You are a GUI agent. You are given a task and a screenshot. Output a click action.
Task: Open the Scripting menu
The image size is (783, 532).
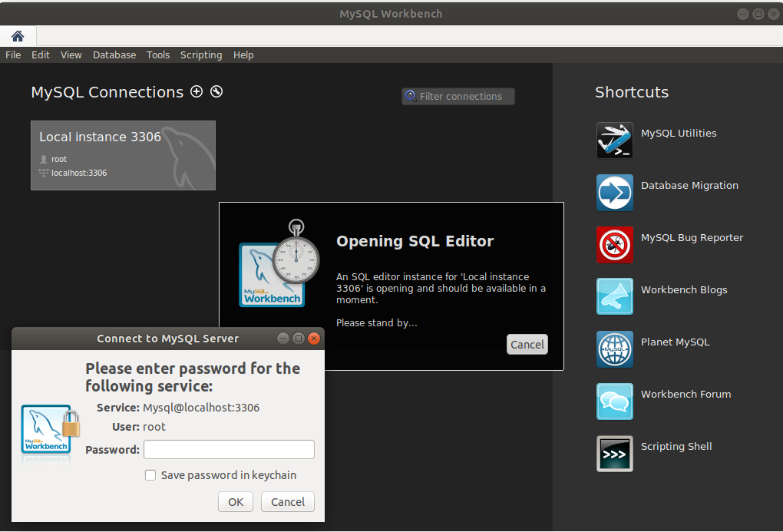(x=201, y=55)
